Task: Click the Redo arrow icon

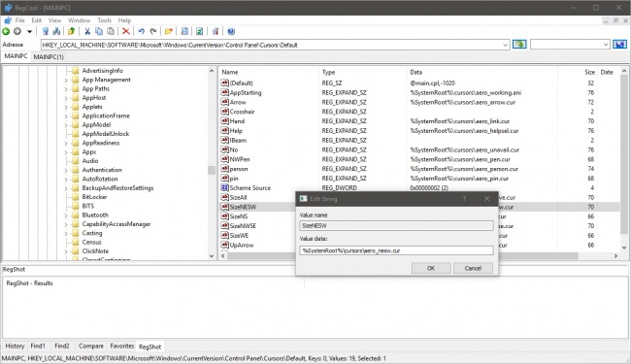Action: pyautogui.click(x=153, y=31)
